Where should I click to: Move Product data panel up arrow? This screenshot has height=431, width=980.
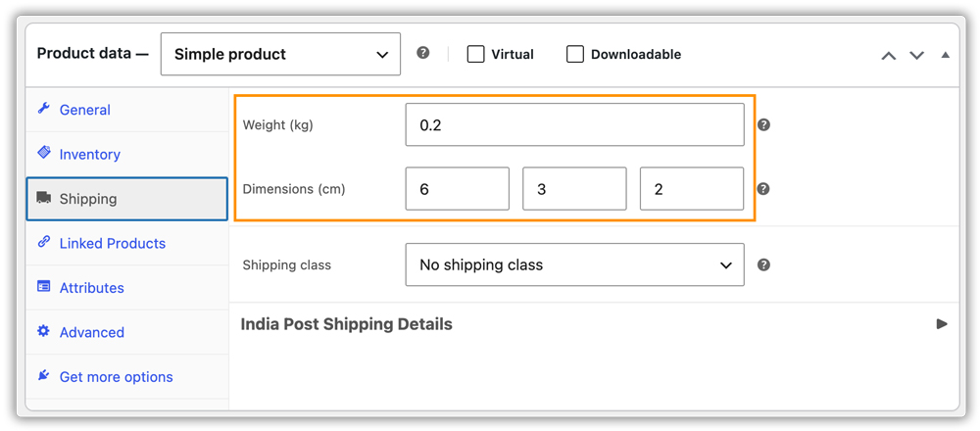(x=888, y=55)
